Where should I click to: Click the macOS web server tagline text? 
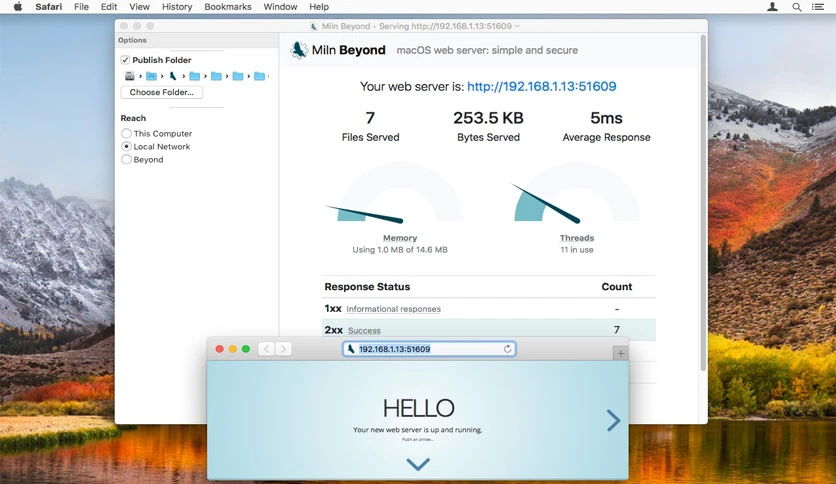tap(487, 50)
